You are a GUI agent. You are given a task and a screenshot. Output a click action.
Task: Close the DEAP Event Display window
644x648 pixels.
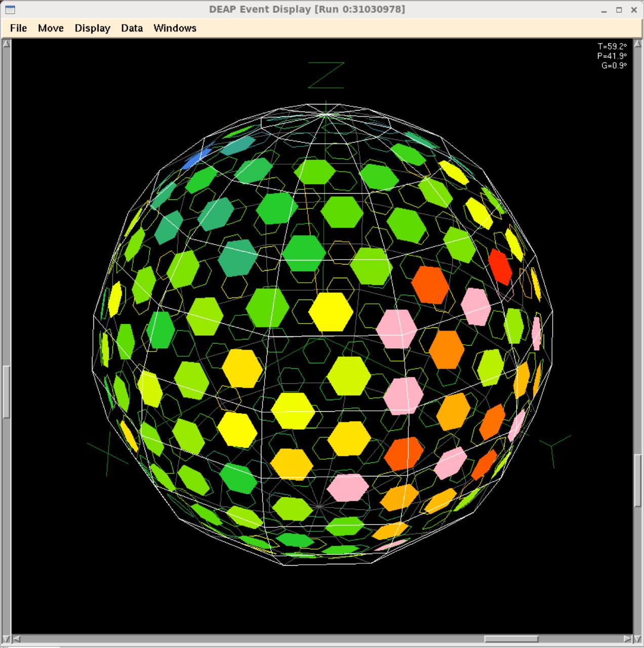pyautogui.click(x=634, y=10)
